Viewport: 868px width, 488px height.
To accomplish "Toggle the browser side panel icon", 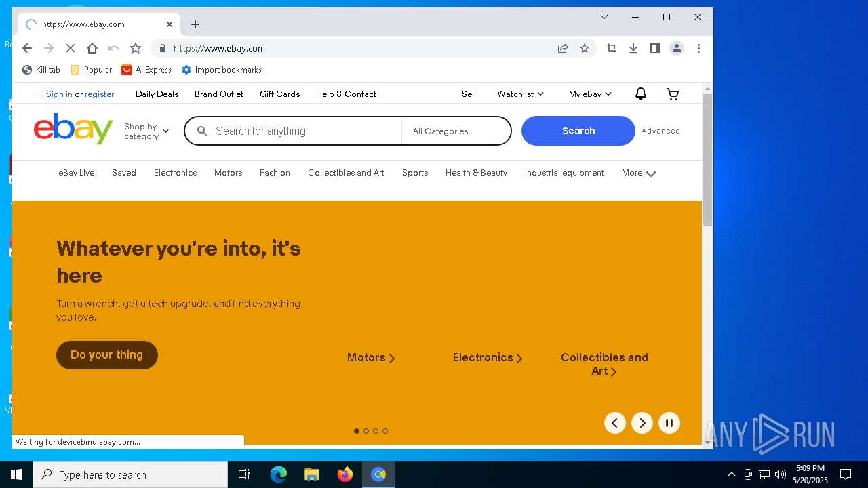I will 655,48.
